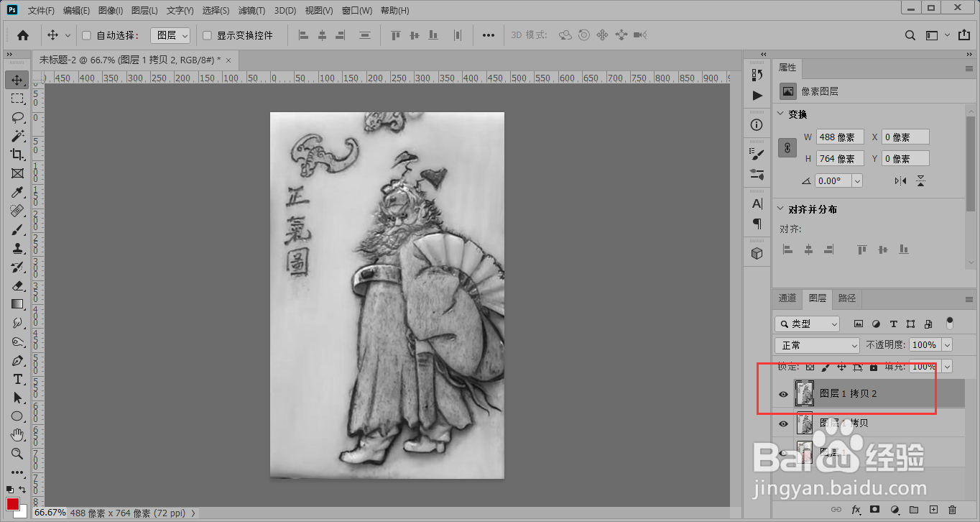
Task: Enable the 显示变换控件 checkbox
Action: pos(207,35)
